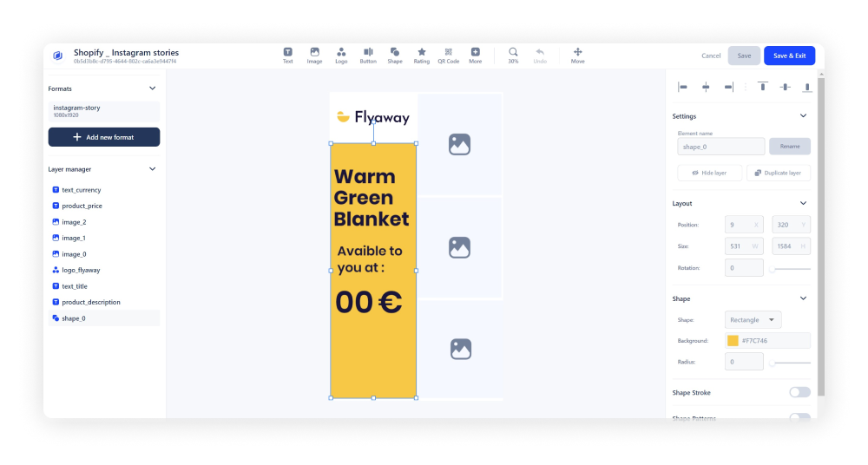Click the Duplicate layer button
The height and width of the screenshot is (465, 868).
(x=779, y=174)
